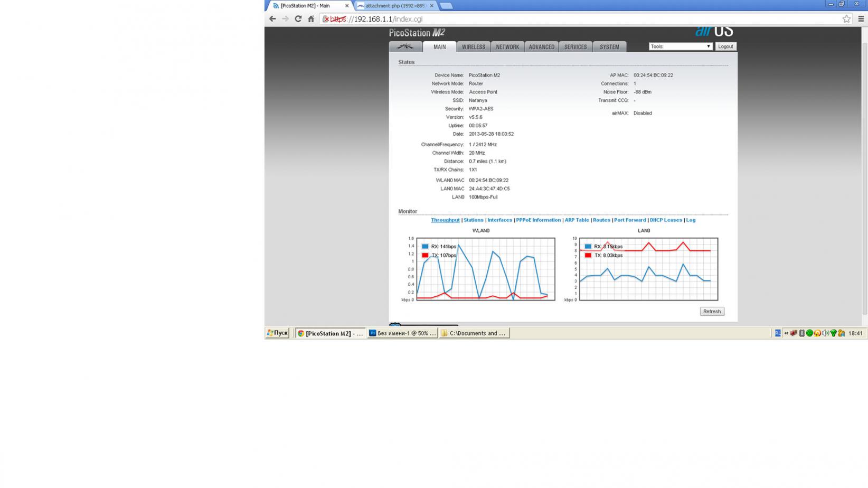Open the Ubiquiti logo tab
Image resolution: width=868 pixels, height=488 pixels.
coord(405,46)
